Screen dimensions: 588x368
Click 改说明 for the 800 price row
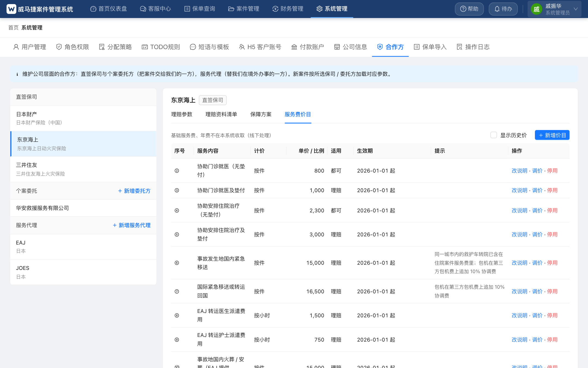click(519, 171)
